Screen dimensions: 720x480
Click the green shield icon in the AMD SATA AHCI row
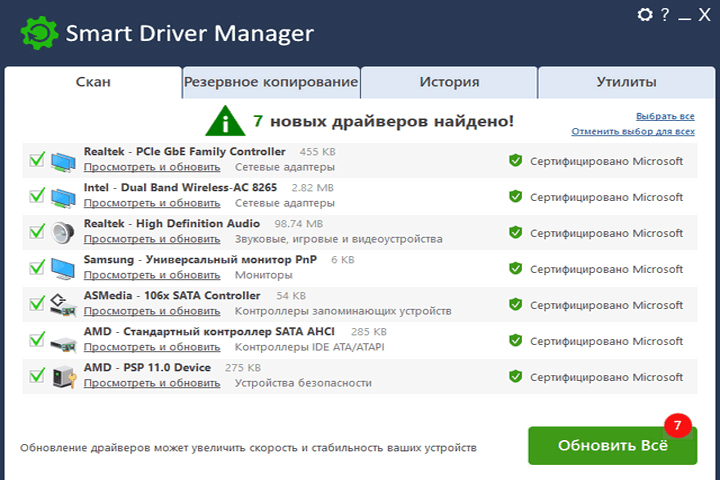click(516, 340)
